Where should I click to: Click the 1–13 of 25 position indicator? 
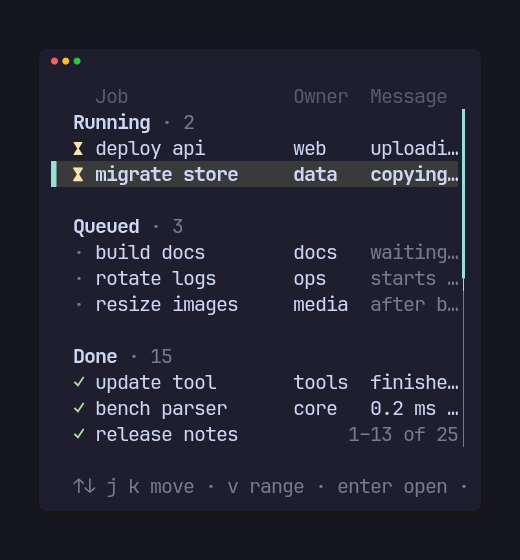click(403, 434)
